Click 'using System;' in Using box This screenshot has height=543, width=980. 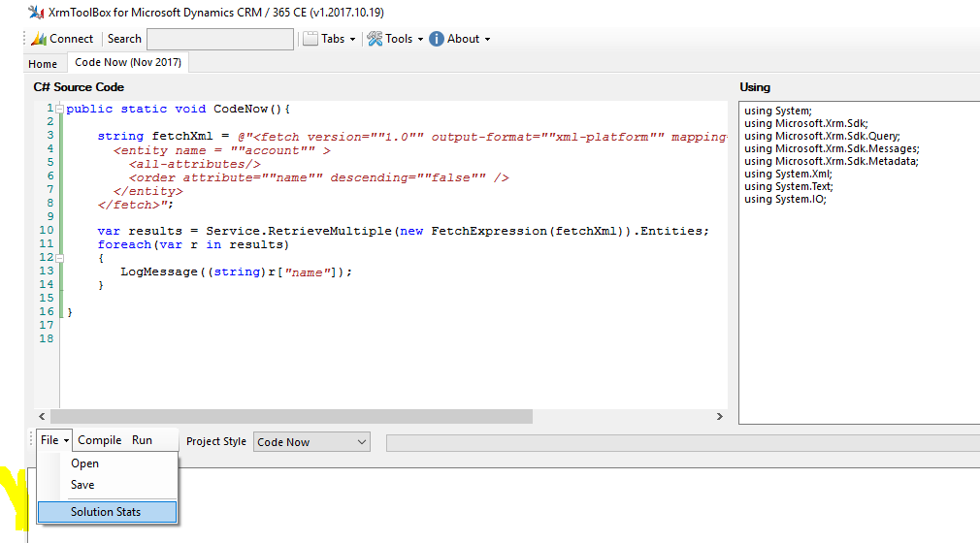tap(777, 111)
